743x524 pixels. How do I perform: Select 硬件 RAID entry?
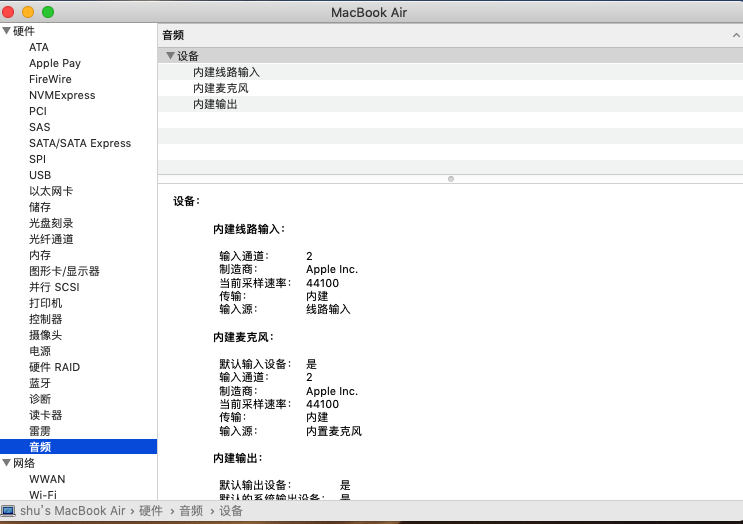coord(54,367)
